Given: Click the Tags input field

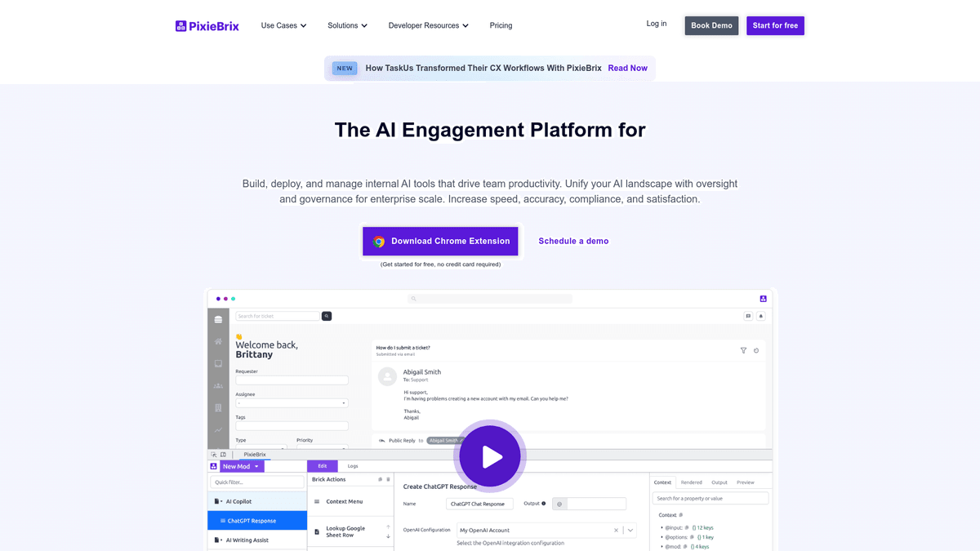Looking at the screenshot, I should click(x=292, y=426).
